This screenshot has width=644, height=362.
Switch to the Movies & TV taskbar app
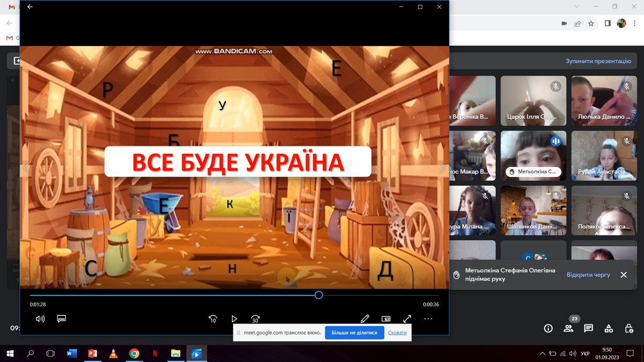(196, 353)
